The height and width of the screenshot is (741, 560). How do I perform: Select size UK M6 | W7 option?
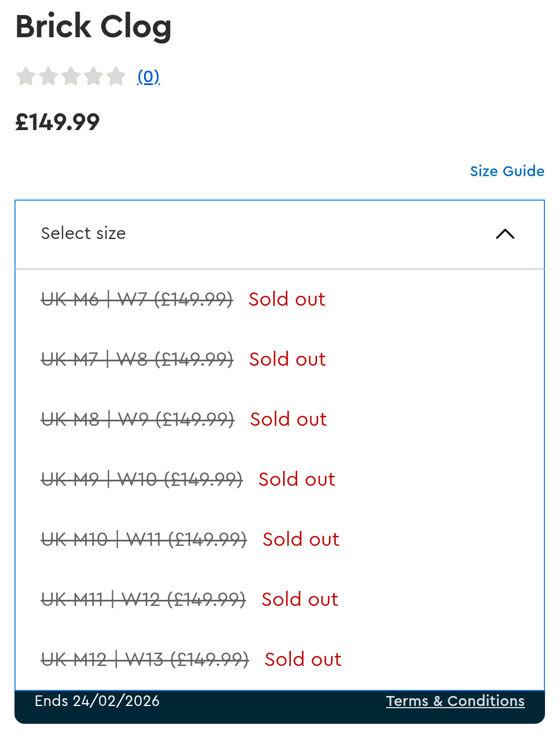137,300
